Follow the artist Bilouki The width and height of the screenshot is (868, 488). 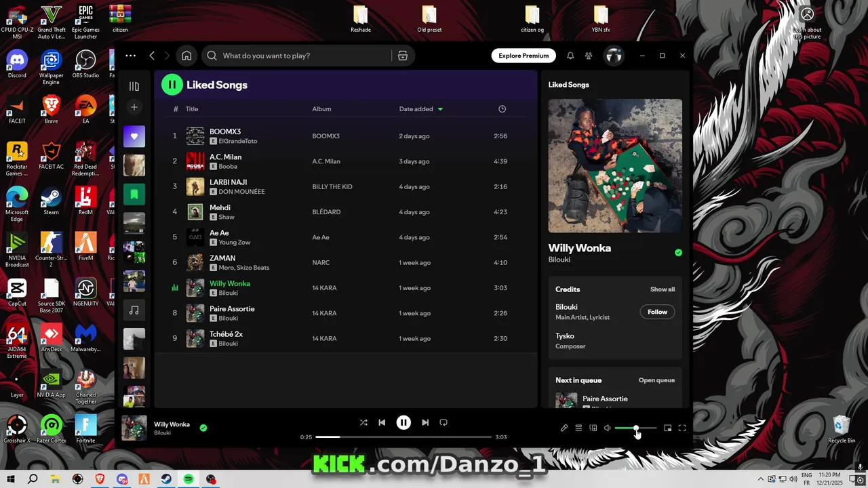pyautogui.click(x=657, y=312)
